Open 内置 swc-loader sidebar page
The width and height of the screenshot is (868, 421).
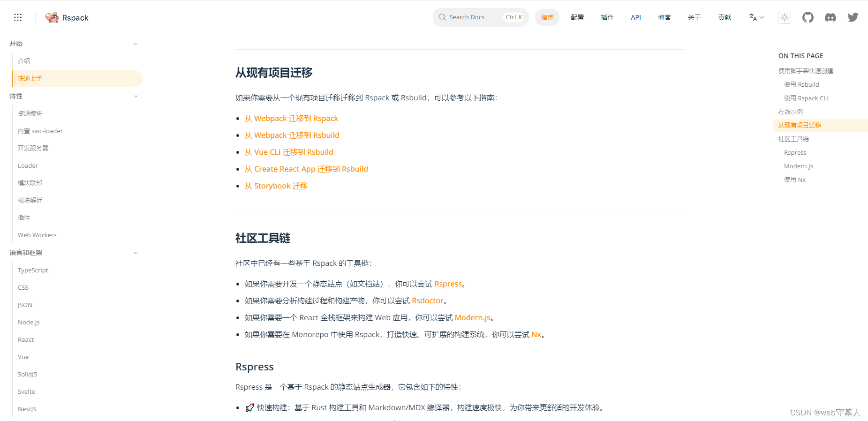(40, 131)
